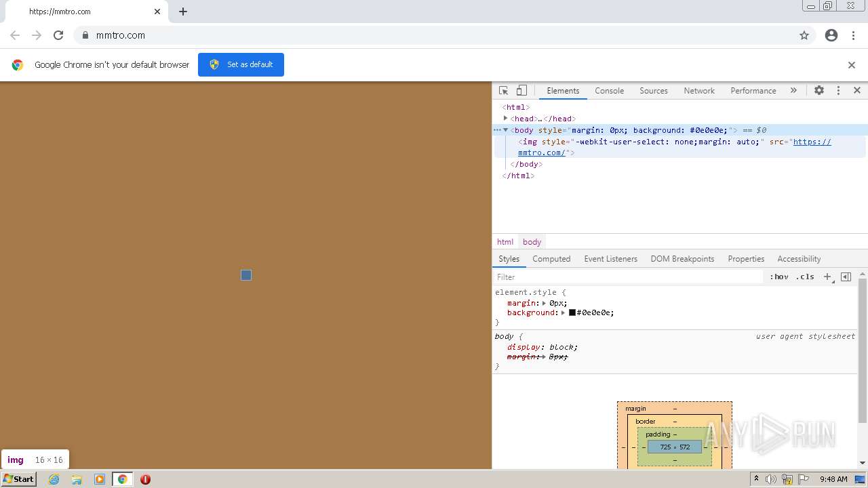This screenshot has height=488, width=868.
Task: Open the media player taskbar icon
Action: 100,479
